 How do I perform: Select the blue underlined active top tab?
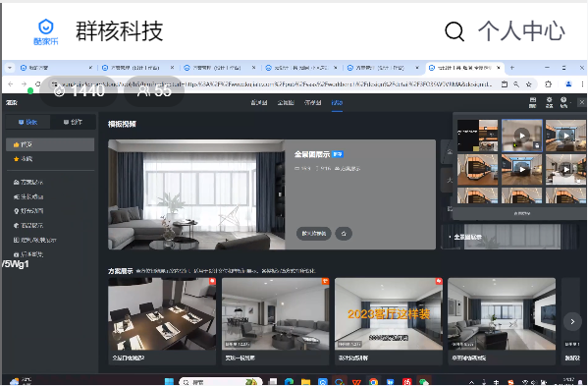[x=337, y=103]
